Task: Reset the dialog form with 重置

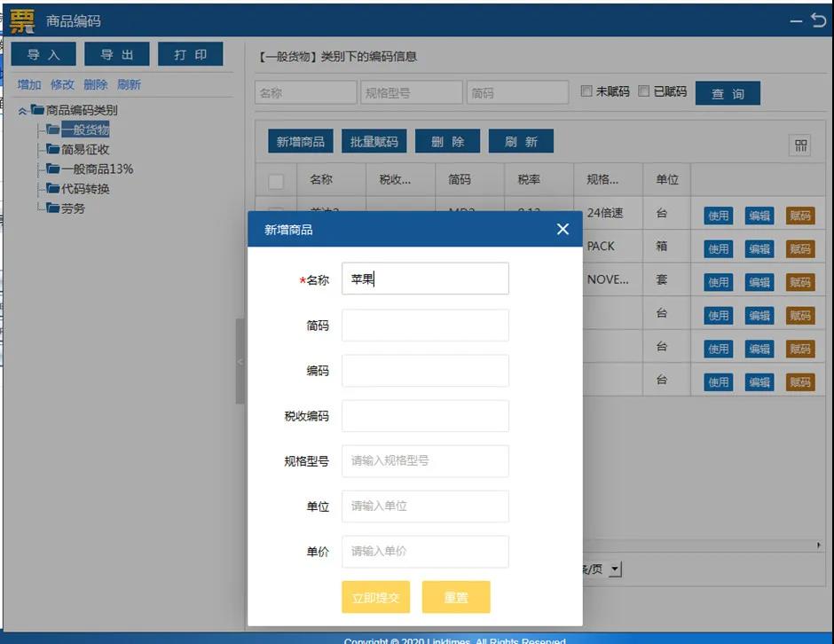Action: tap(456, 597)
